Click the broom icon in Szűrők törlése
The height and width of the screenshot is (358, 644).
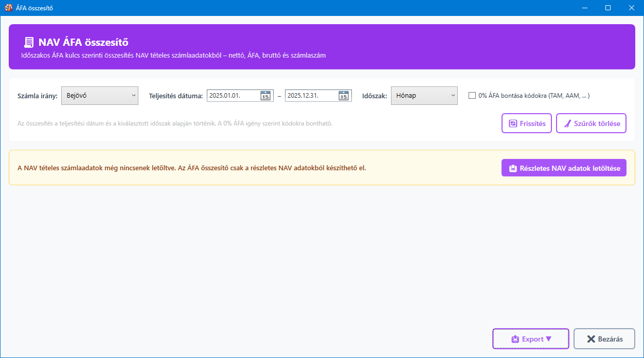click(568, 123)
